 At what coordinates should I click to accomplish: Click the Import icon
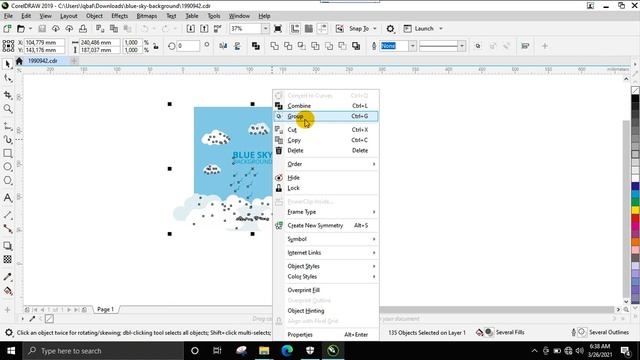[x=191, y=29]
